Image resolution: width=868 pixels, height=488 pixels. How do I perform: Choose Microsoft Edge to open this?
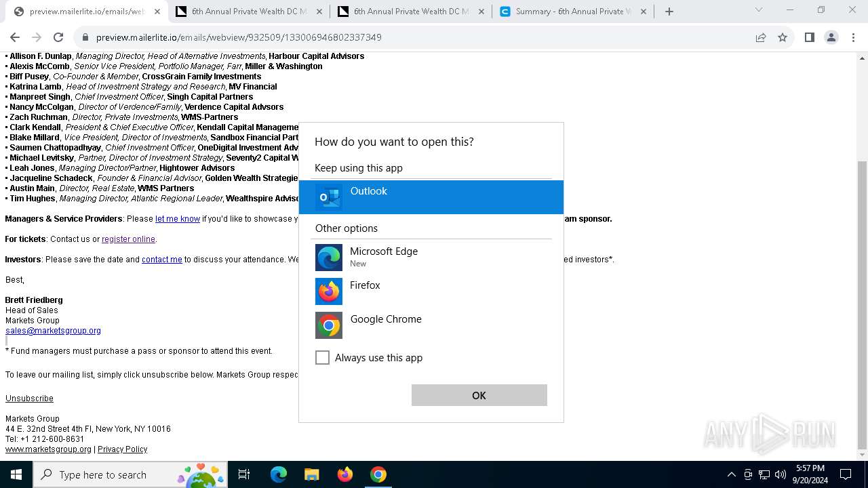[431, 258]
